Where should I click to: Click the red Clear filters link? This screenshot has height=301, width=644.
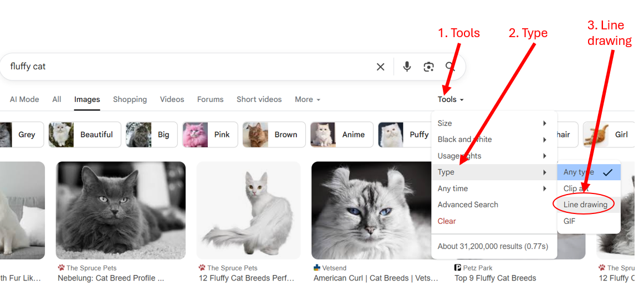447,221
